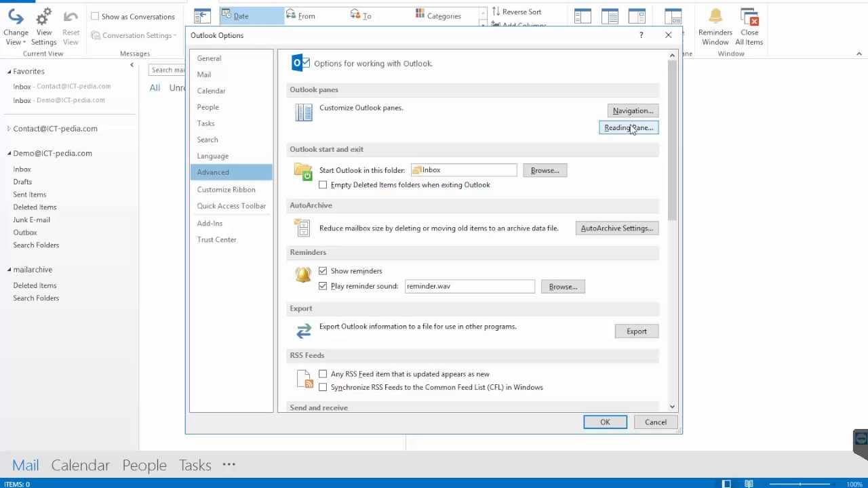Click the folder pane layout icon in the ribbon

[x=583, y=16]
